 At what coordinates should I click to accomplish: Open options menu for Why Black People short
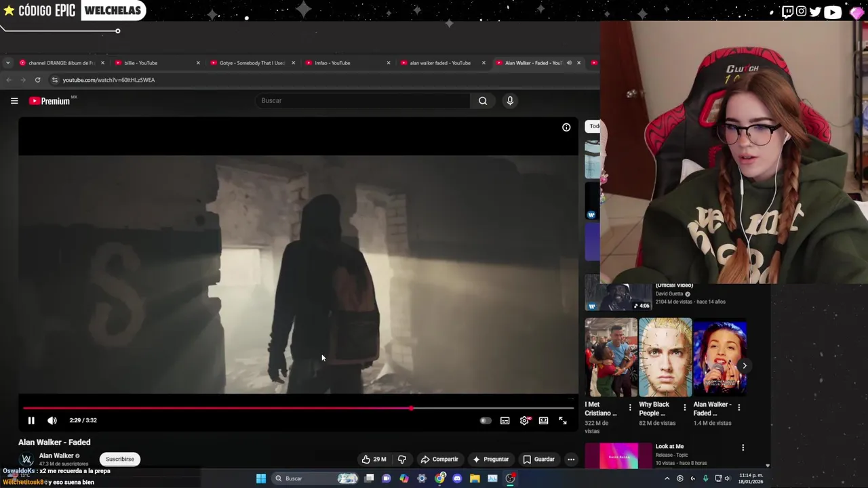click(x=684, y=407)
